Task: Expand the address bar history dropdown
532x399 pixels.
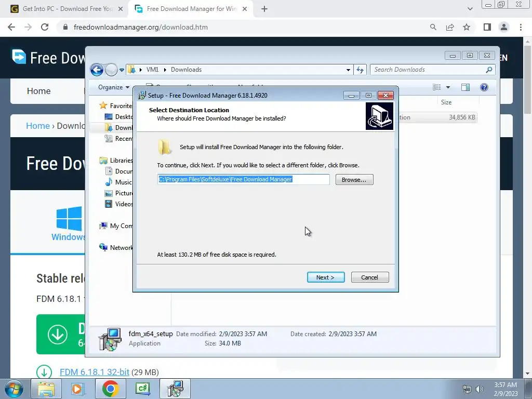Action: [348, 70]
